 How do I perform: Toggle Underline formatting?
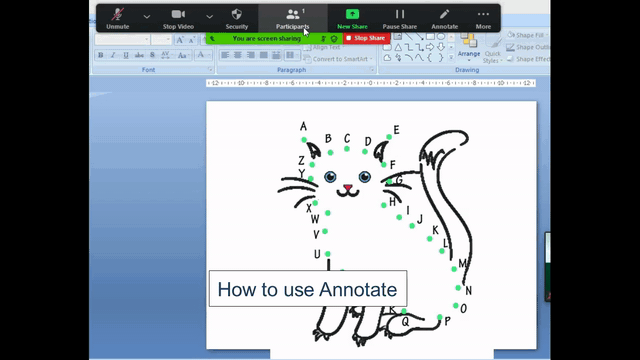[126, 55]
